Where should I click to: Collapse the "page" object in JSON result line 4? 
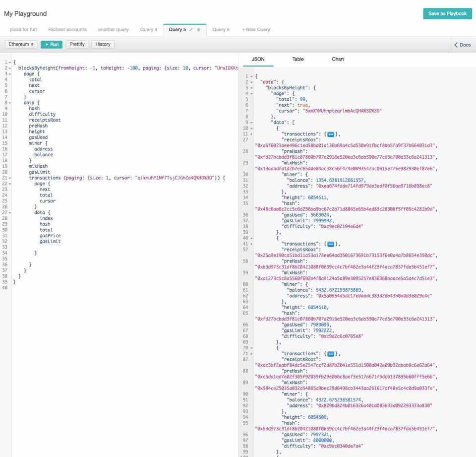(251, 93)
